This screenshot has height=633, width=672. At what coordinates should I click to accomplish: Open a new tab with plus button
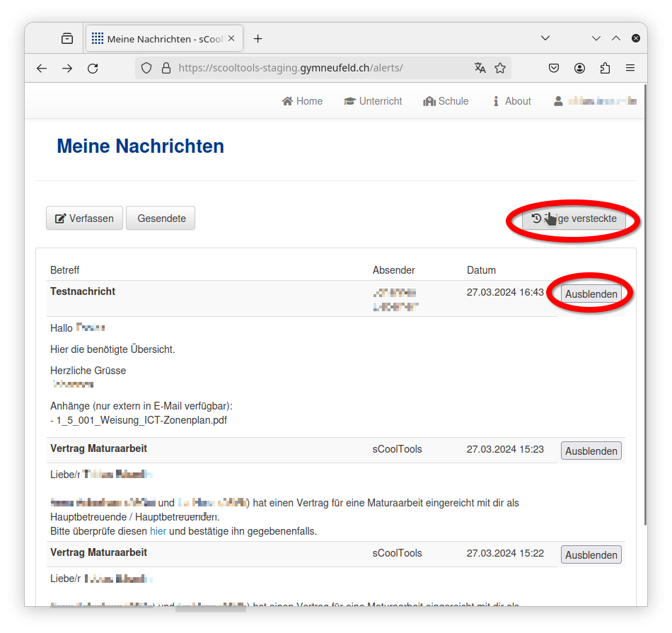click(258, 39)
